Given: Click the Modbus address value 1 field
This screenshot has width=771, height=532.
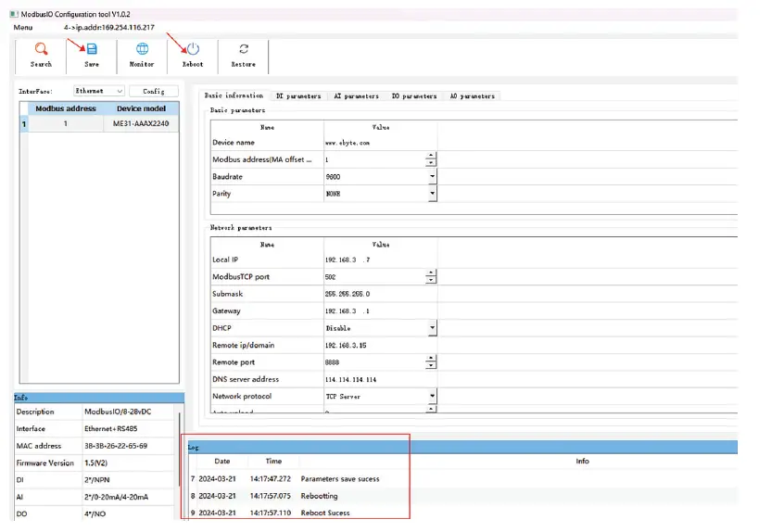Looking at the screenshot, I should pyautogui.click(x=374, y=159).
